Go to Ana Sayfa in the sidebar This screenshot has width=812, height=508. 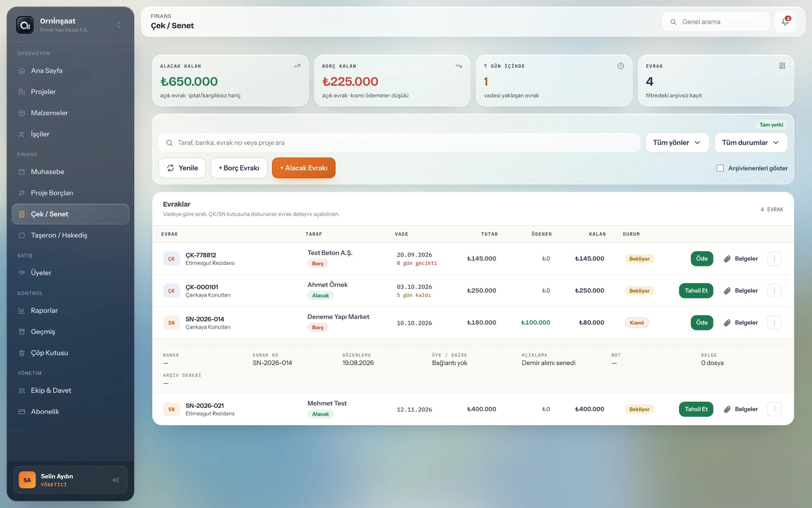point(70,71)
